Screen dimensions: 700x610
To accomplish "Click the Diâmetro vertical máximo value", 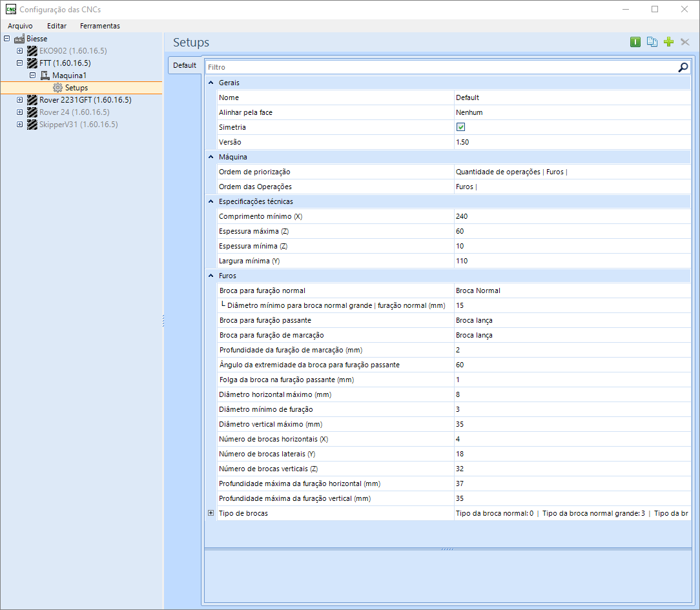I will coord(572,424).
